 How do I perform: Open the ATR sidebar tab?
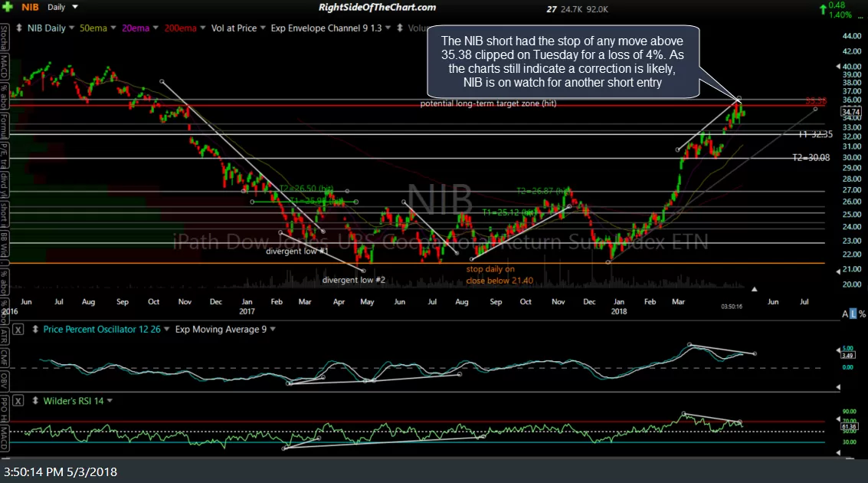pyautogui.click(x=5, y=337)
